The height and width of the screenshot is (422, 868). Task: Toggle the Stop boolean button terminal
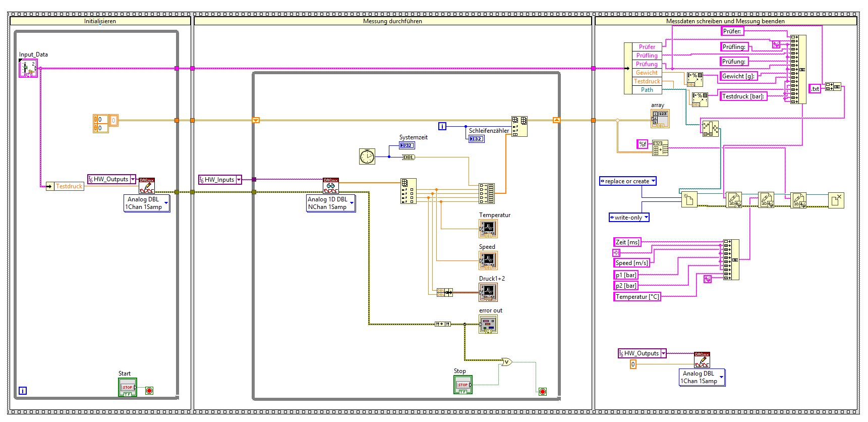(x=463, y=385)
